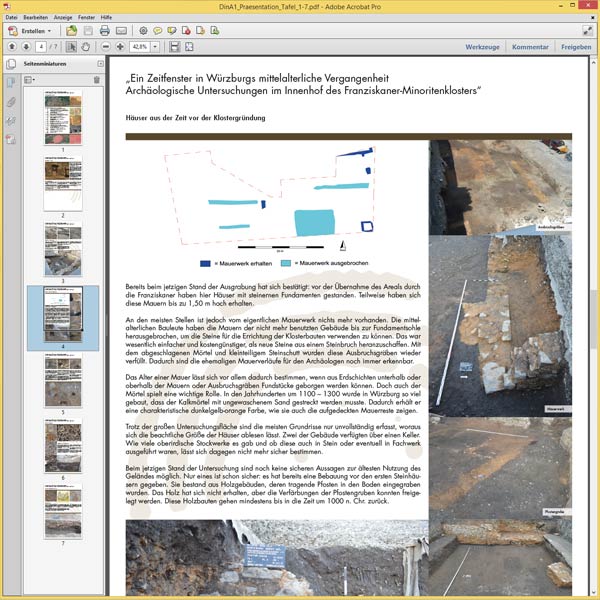Delete selected page with trash icon
Screen dimensions: 600x600
[x=96, y=80]
